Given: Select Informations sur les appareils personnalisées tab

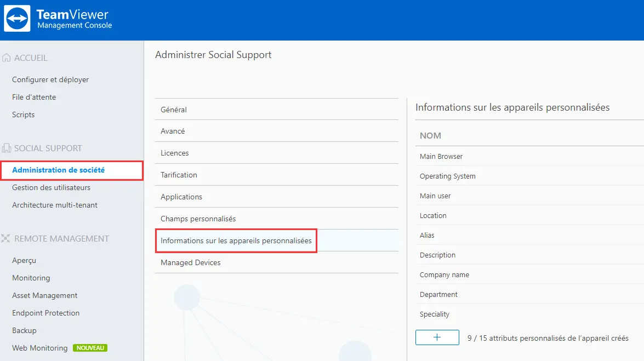Looking at the screenshot, I should (277, 240).
